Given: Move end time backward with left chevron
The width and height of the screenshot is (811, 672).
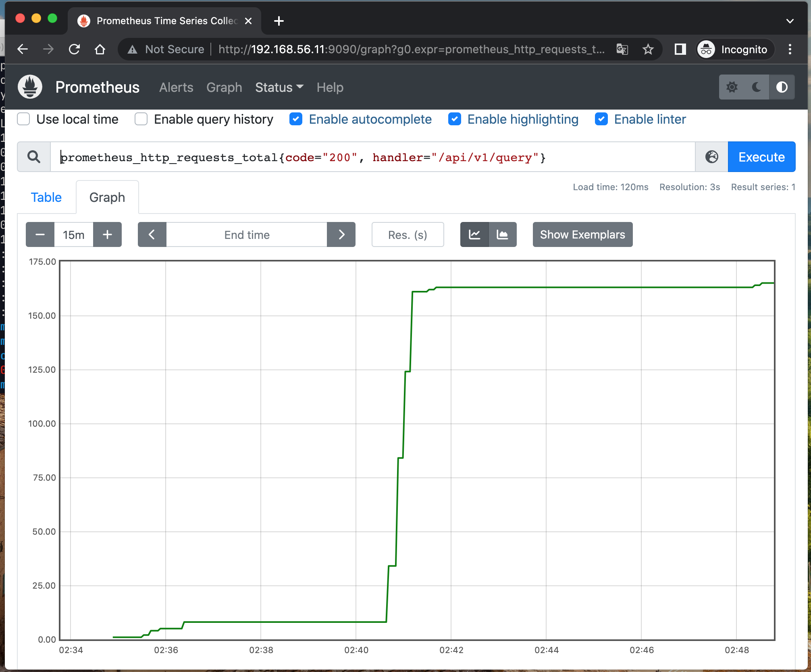Looking at the screenshot, I should (x=152, y=234).
